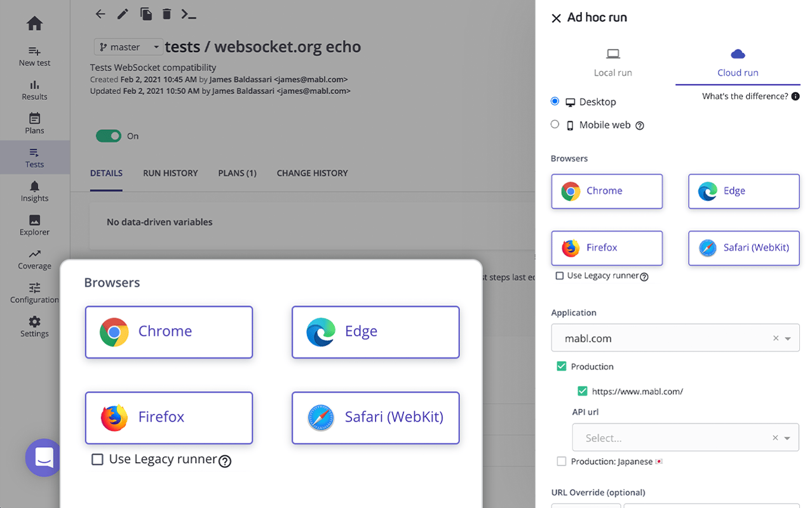Delete the test with the trash icon
Screen dimensions: 812x508
point(166,13)
